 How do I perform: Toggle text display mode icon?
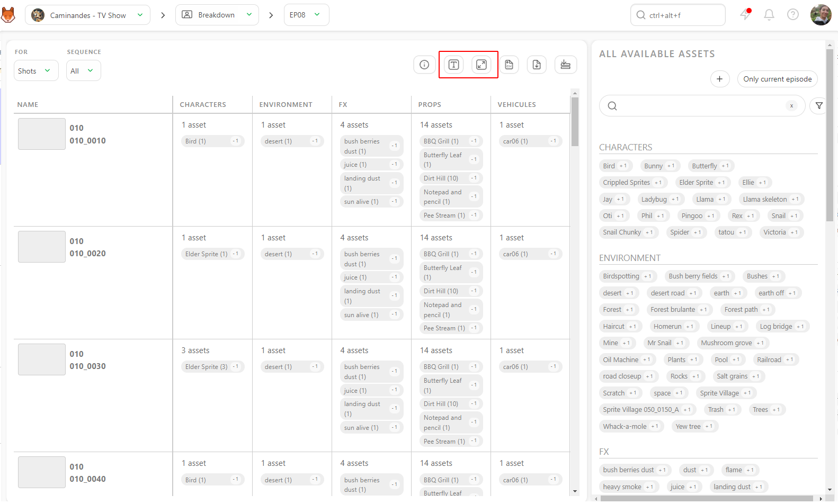pyautogui.click(x=453, y=65)
